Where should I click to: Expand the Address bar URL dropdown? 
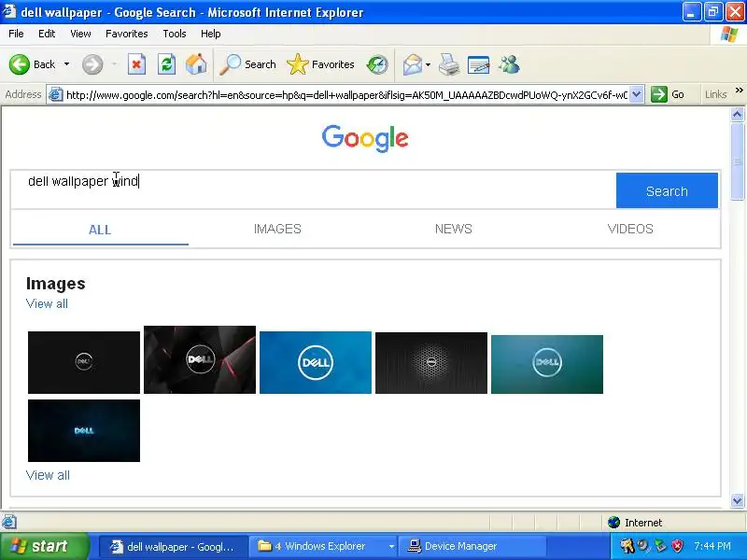(637, 94)
